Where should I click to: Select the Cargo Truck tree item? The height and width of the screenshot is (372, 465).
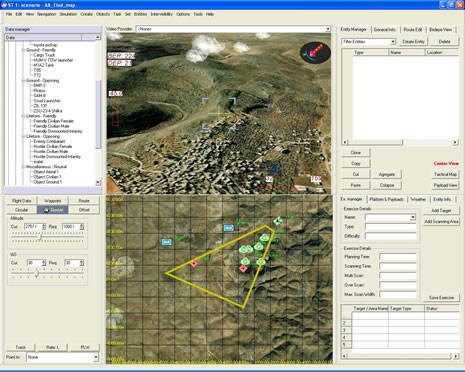[44, 55]
